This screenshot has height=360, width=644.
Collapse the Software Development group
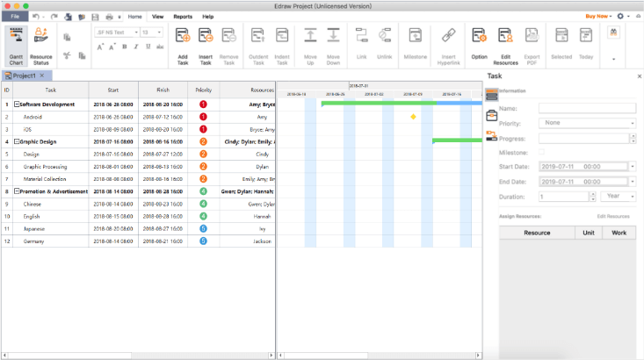click(17, 104)
